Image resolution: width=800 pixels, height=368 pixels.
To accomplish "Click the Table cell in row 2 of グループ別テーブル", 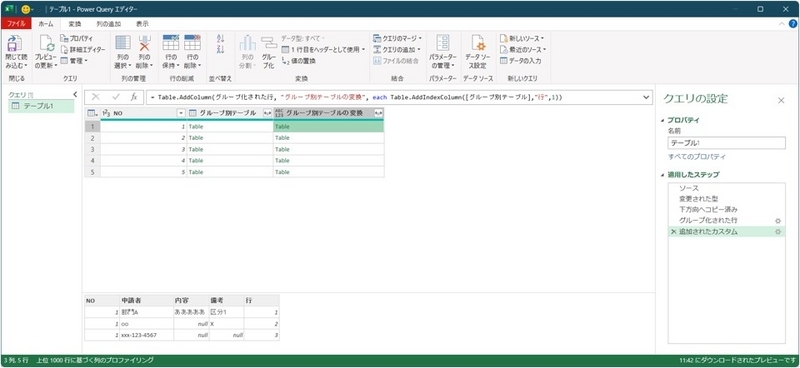I will pyautogui.click(x=230, y=138).
